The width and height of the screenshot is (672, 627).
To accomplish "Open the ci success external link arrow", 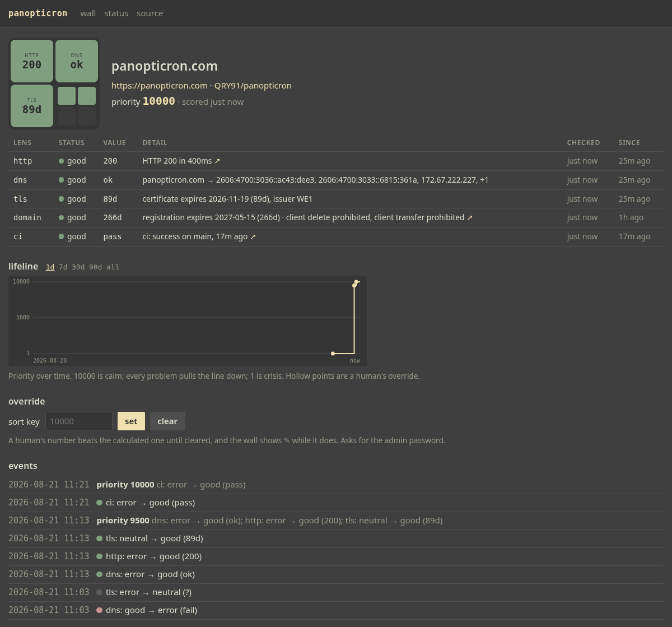I will coord(253,236).
